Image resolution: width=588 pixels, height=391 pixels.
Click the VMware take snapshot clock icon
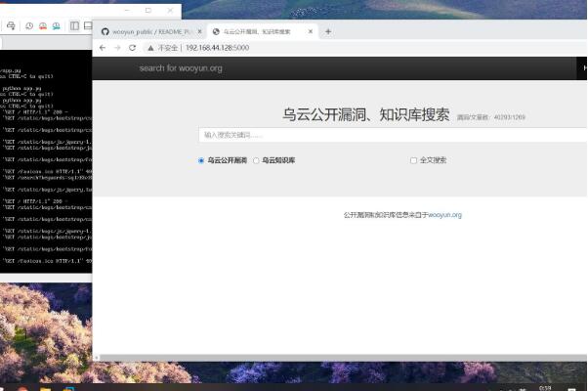[x=29, y=25]
